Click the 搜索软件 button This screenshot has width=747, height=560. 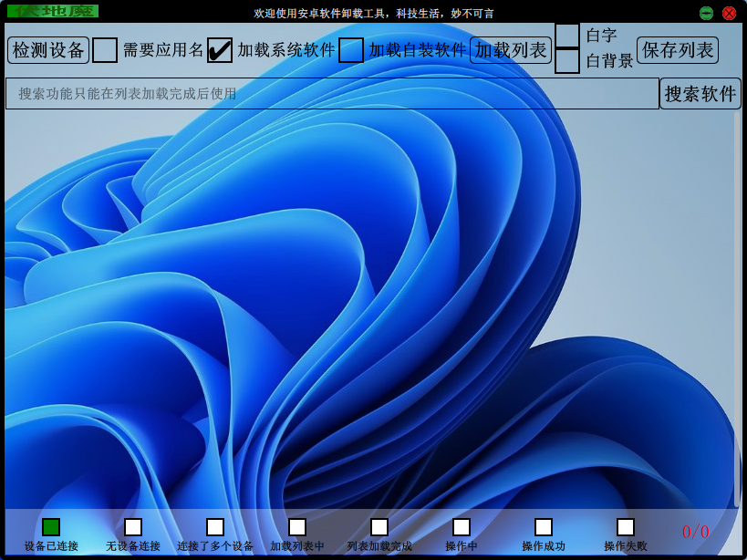coord(700,93)
